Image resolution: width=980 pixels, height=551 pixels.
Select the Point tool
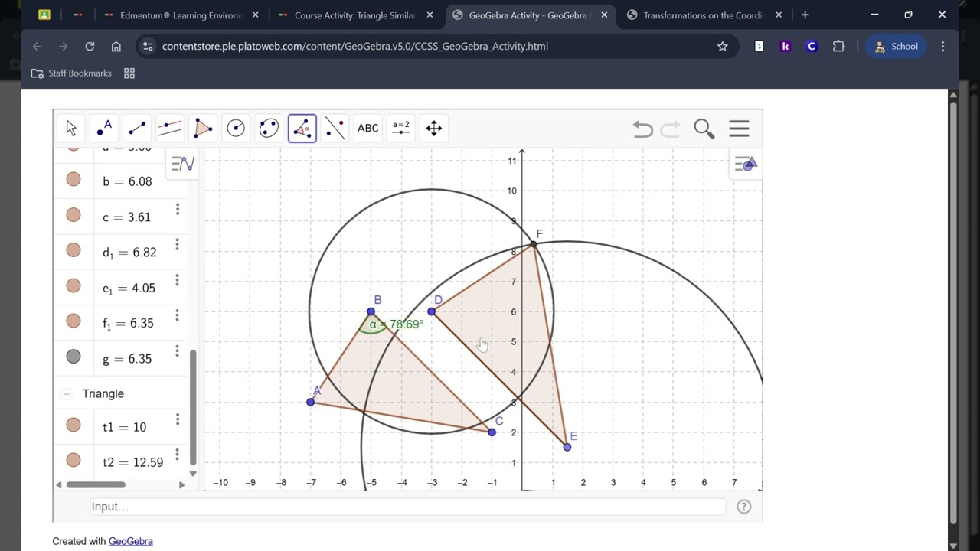click(104, 129)
